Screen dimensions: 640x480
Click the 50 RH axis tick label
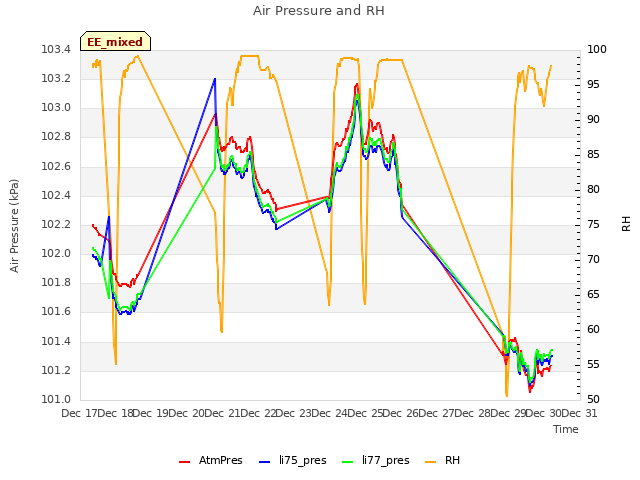tap(593, 399)
